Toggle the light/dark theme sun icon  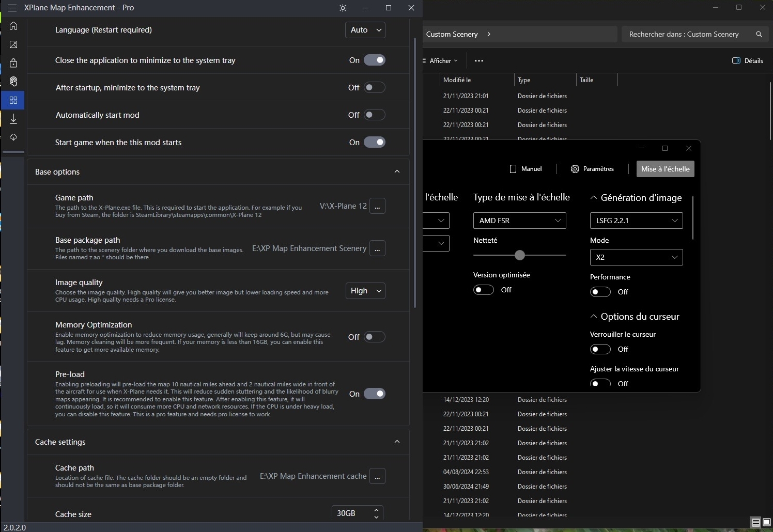(x=343, y=8)
